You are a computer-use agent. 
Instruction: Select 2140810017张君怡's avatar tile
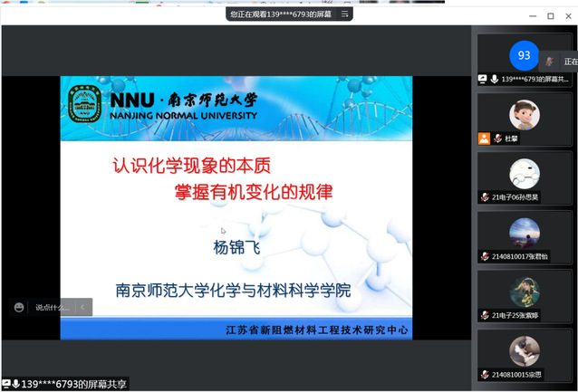(524, 232)
